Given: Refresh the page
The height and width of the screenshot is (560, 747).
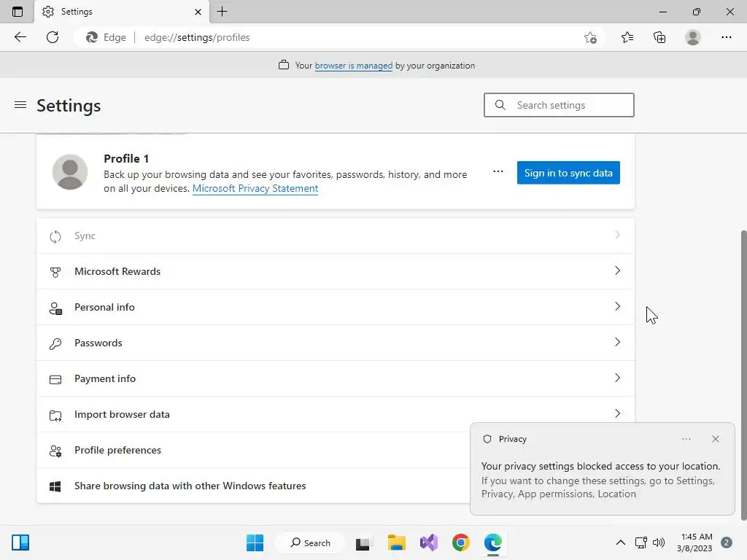Looking at the screenshot, I should (53, 37).
